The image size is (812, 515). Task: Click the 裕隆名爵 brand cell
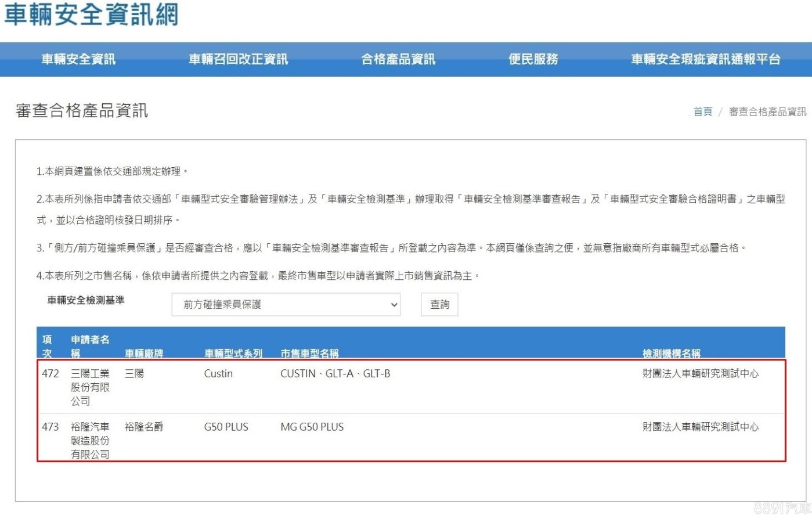point(144,427)
